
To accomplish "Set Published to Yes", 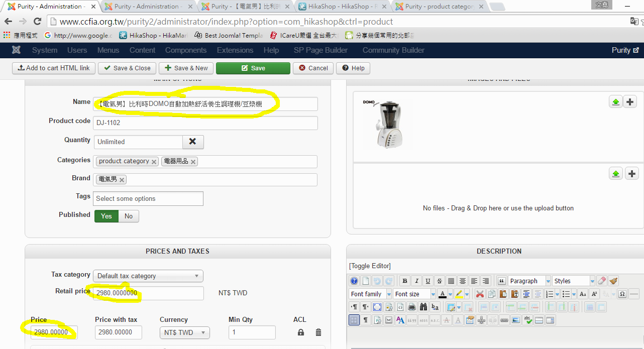I will pyautogui.click(x=106, y=216).
